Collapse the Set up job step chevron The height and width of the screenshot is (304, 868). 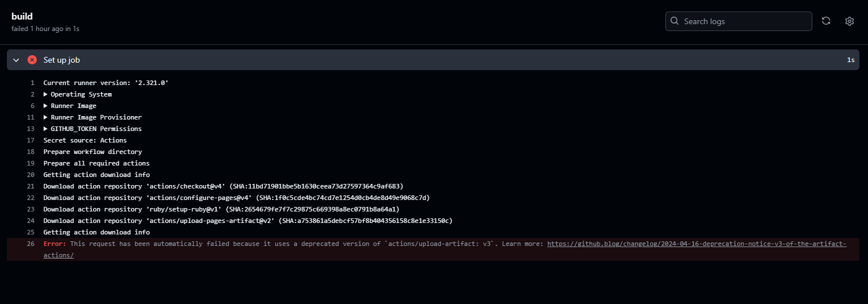(x=16, y=60)
